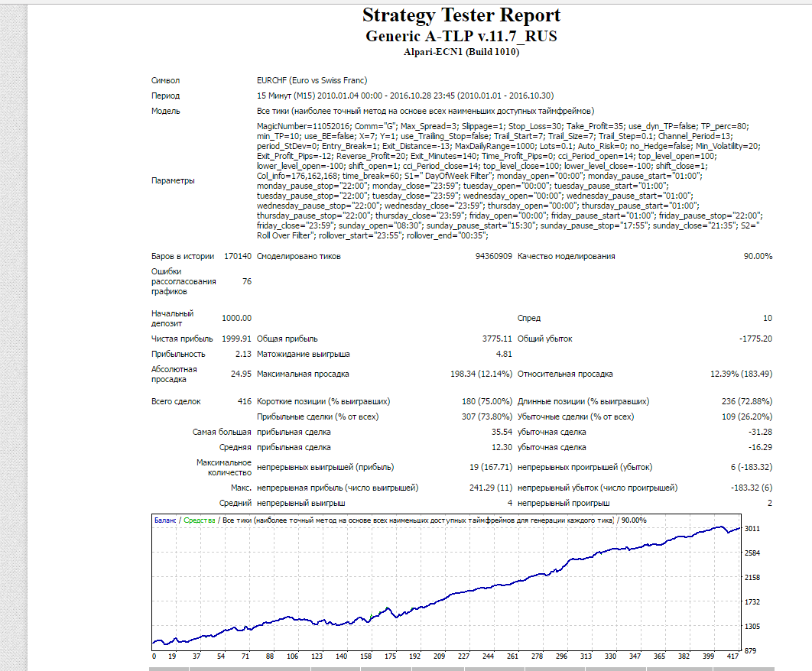Click the Матожидание выигрыша label
Image resolution: width=812 pixels, height=671 pixels.
tap(304, 354)
